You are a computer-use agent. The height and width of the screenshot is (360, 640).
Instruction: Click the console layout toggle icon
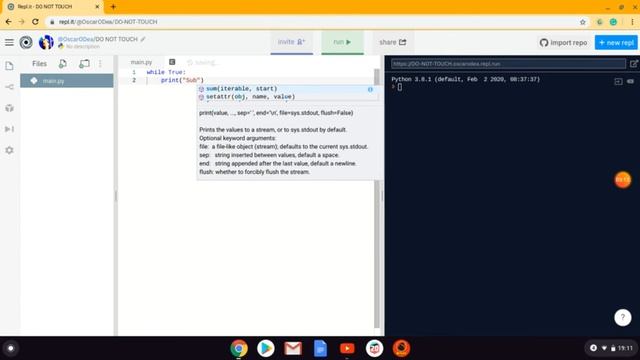click(x=618, y=82)
